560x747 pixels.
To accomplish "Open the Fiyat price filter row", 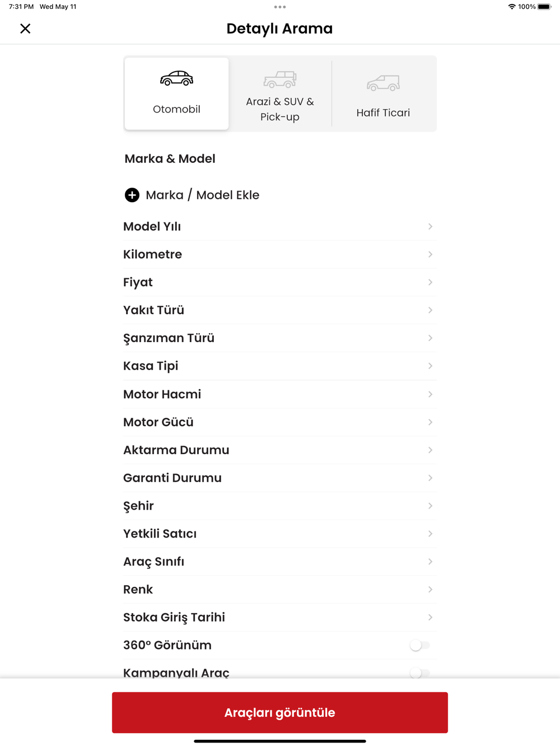I will tap(280, 282).
